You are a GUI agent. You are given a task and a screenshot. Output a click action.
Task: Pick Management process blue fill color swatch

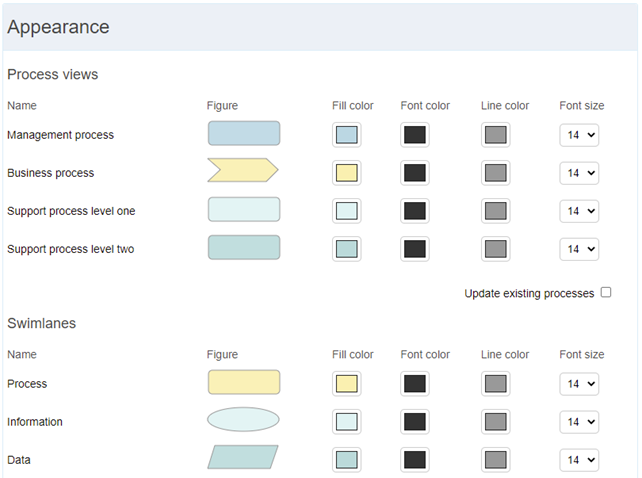(x=347, y=135)
